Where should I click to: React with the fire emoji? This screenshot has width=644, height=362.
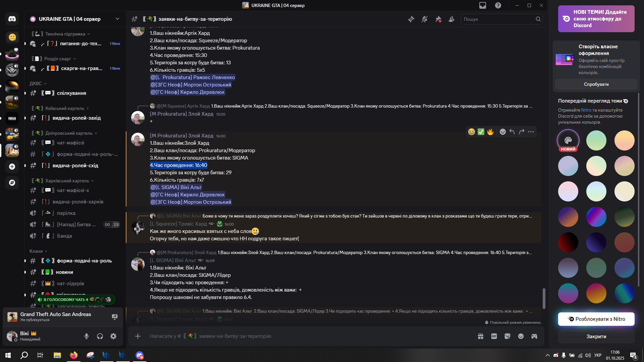490,132
